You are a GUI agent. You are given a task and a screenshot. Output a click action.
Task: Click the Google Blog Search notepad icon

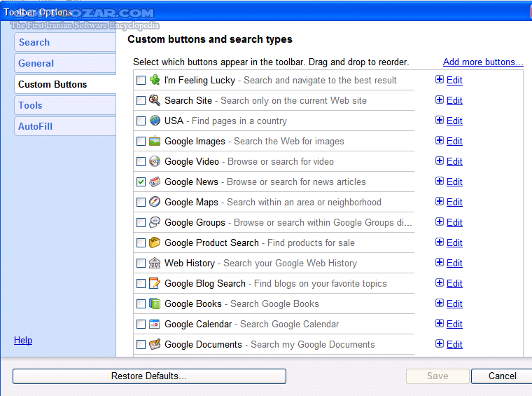(155, 283)
